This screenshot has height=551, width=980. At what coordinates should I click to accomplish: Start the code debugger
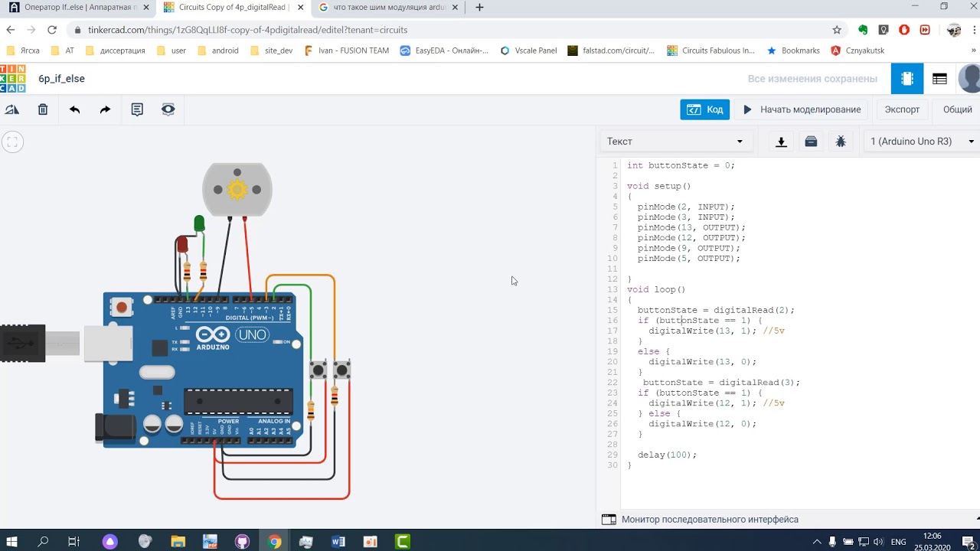click(841, 142)
